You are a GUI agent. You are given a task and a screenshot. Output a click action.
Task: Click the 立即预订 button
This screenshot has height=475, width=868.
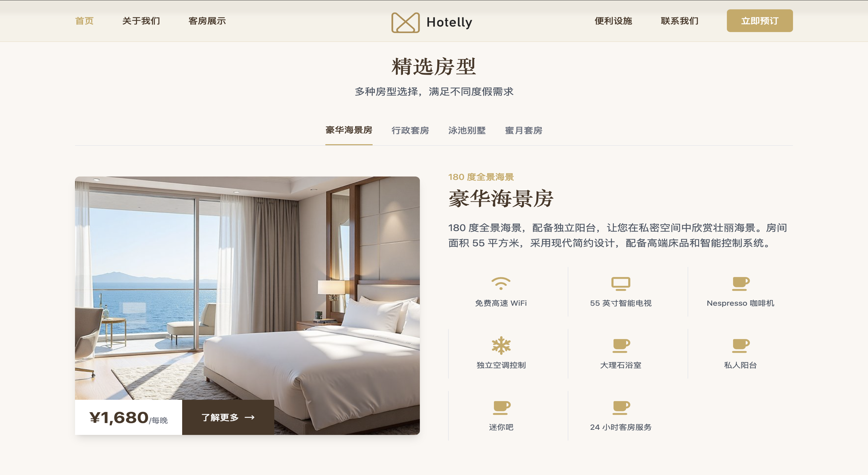pyautogui.click(x=759, y=21)
